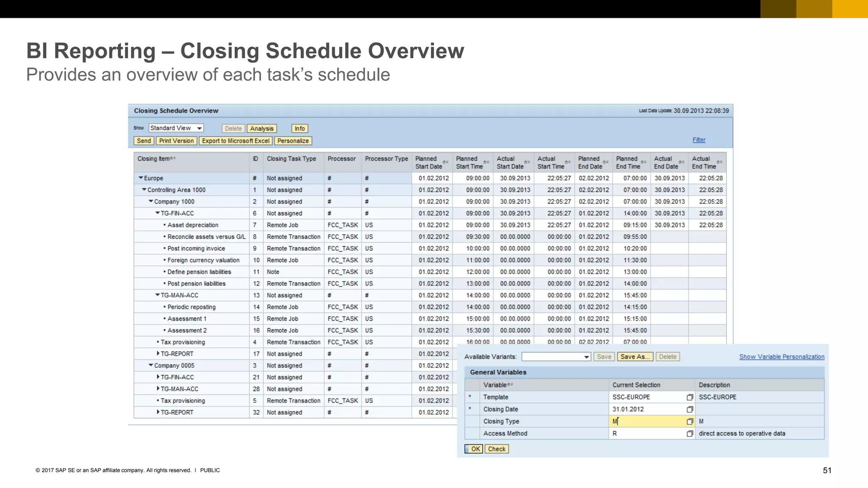Image resolution: width=868 pixels, height=488 pixels.
Task: Open value help for Closing Type field
Action: pos(690,421)
